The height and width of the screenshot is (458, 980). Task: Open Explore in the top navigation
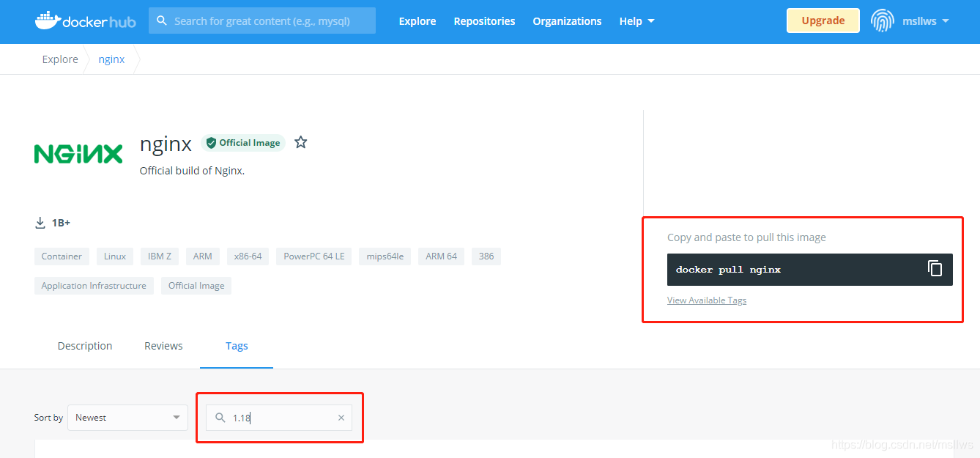click(x=417, y=21)
